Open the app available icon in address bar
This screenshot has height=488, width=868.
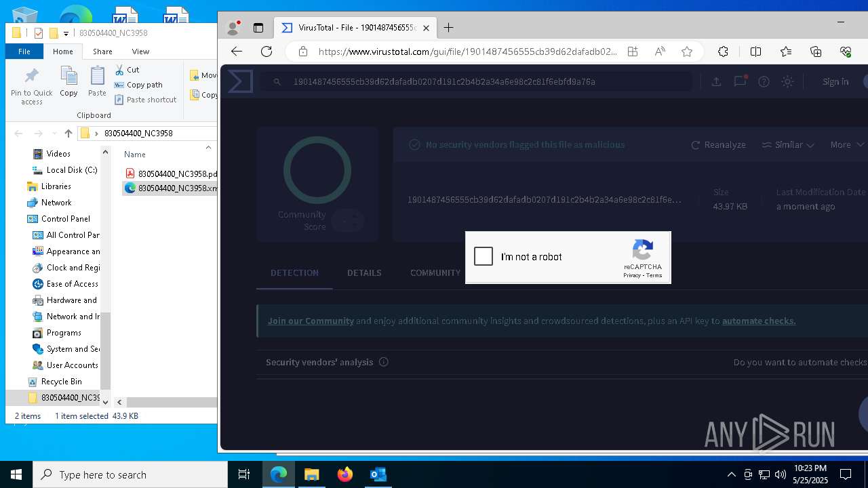tap(633, 52)
